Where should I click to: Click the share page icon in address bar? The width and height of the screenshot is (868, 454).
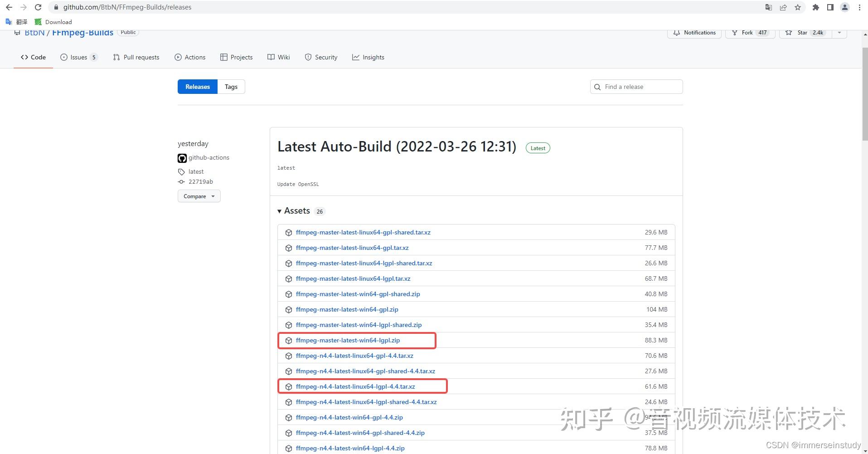click(783, 7)
